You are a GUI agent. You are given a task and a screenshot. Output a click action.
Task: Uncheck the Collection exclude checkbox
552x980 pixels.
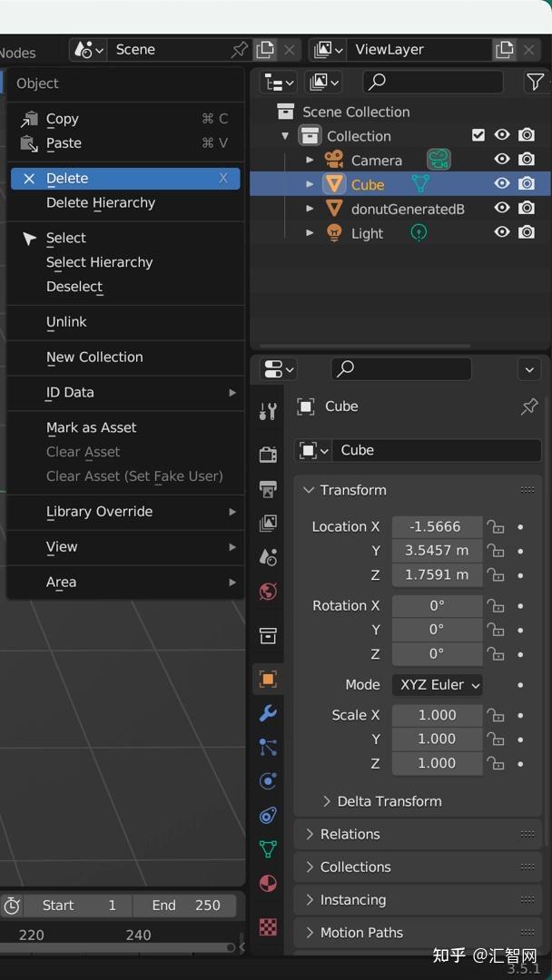(x=478, y=135)
